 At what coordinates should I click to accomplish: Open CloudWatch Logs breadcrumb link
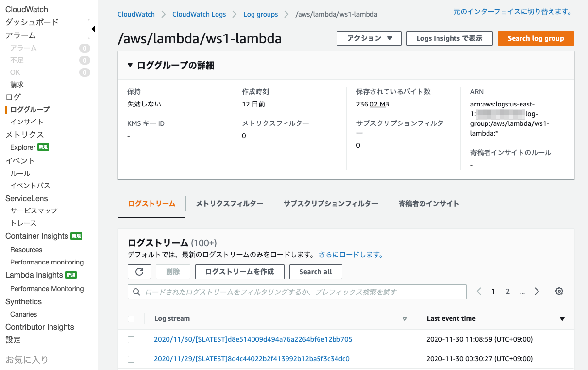coord(199,14)
